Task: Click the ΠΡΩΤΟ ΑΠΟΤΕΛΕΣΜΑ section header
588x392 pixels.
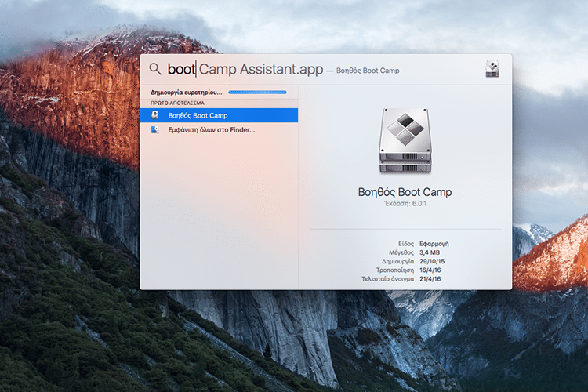Action: [177, 103]
